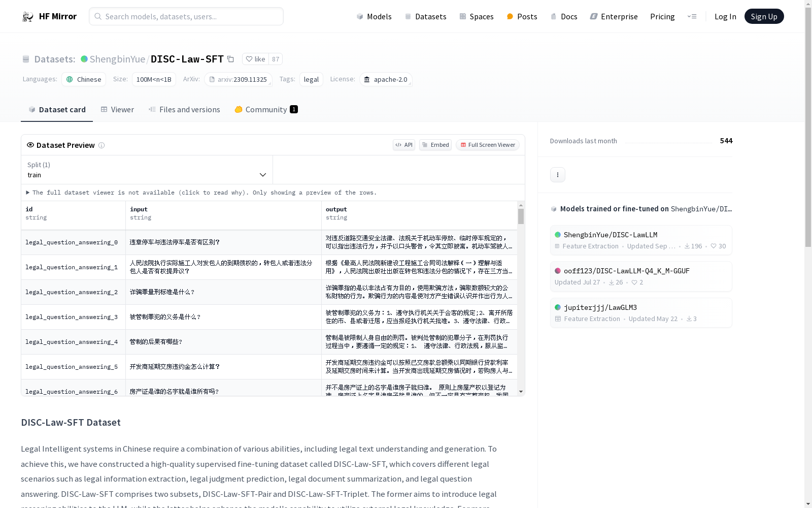Switch to Files and versions tab
Image resolution: width=812 pixels, height=508 pixels.
tap(184, 109)
